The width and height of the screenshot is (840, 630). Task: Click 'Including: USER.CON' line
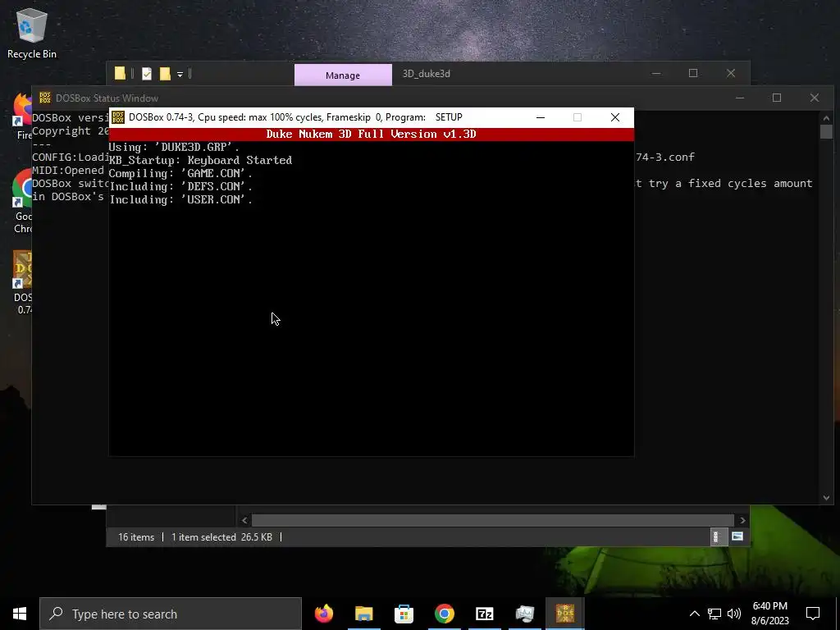pyautogui.click(x=180, y=199)
